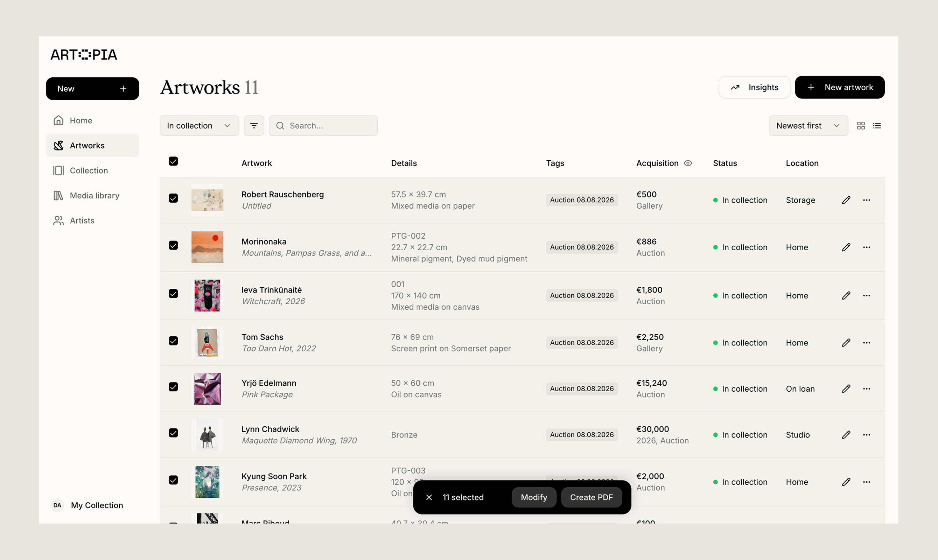The image size is (938, 560).
Task: Click Create PDF in selection bar
Action: (591, 497)
